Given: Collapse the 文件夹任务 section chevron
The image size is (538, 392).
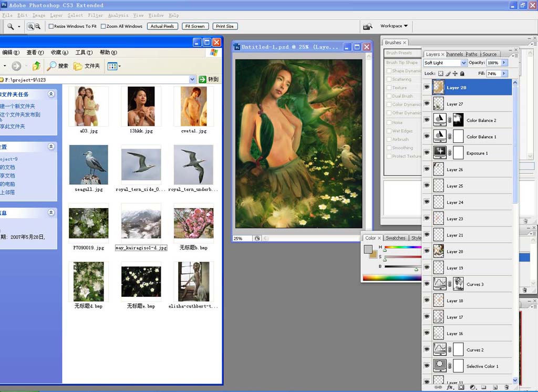Looking at the screenshot, I should pos(51,94).
